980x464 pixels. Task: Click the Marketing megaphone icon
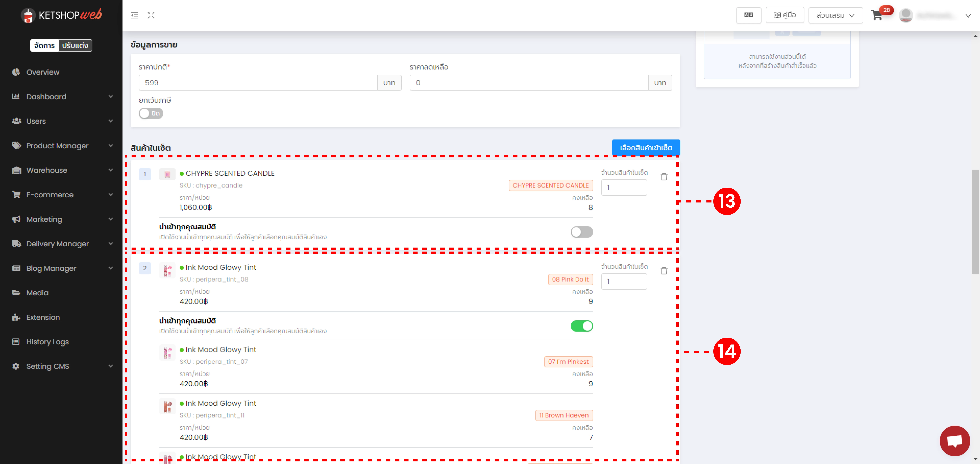16,219
